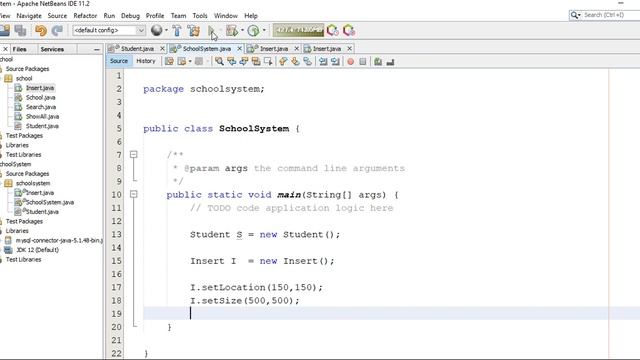This screenshot has height=360, width=640.
Task: Collapse the Javadoc comment fold at line 7
Action: click(133, 154)
